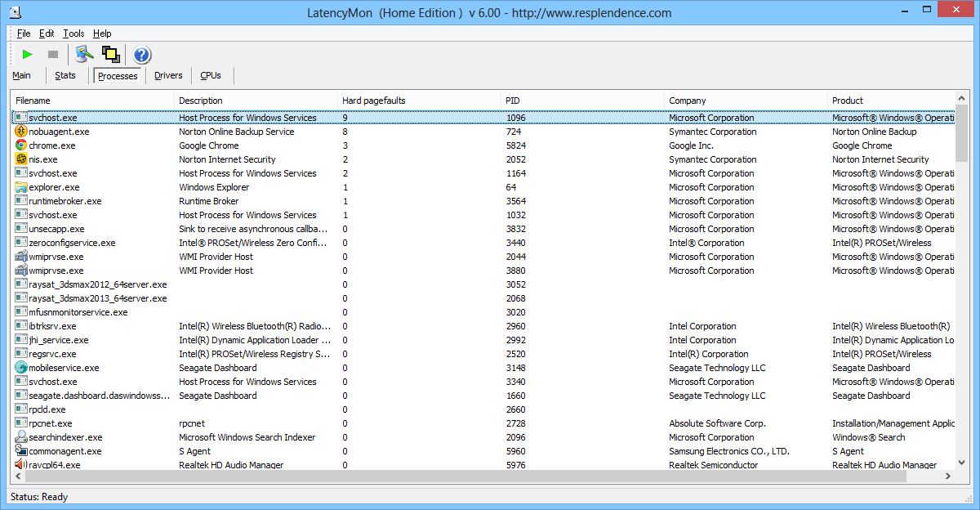Image resolution: width=980 pixels, height=510 pixels.
Task: Click the nis.exe Norton icon
Action: pyautogui.click(x=21, y=159)
